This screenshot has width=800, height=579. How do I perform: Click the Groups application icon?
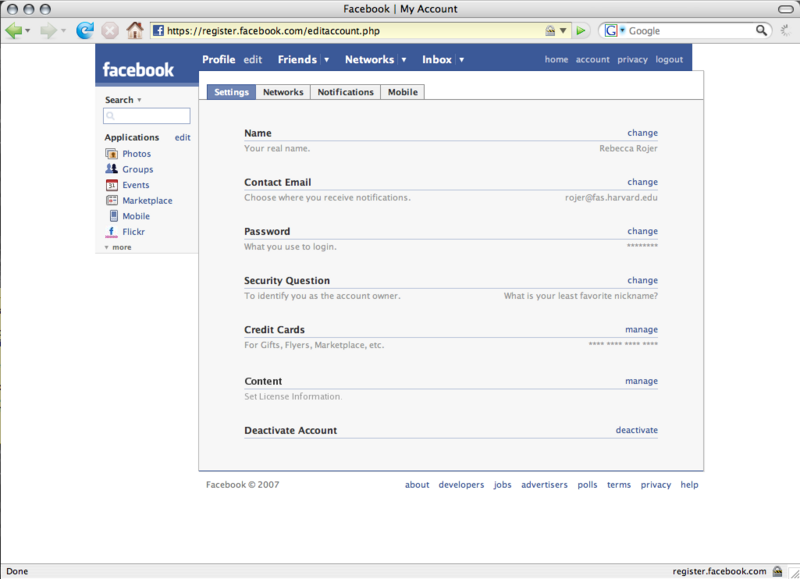pyautogui.click(x=111, y=169)
